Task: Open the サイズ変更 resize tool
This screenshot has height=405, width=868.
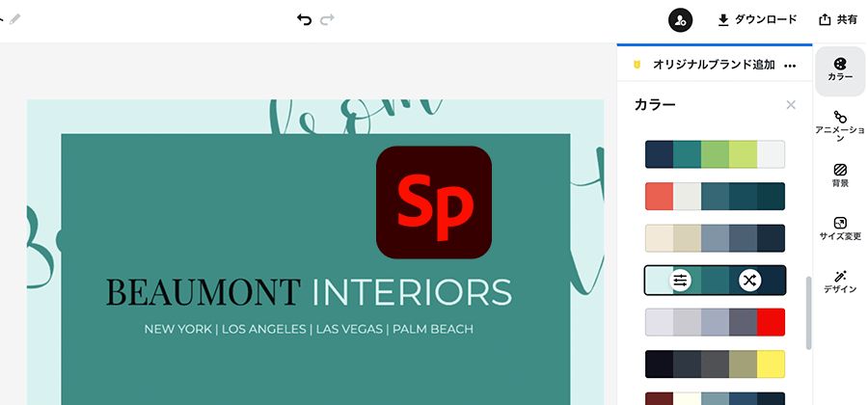Action: 840,229
